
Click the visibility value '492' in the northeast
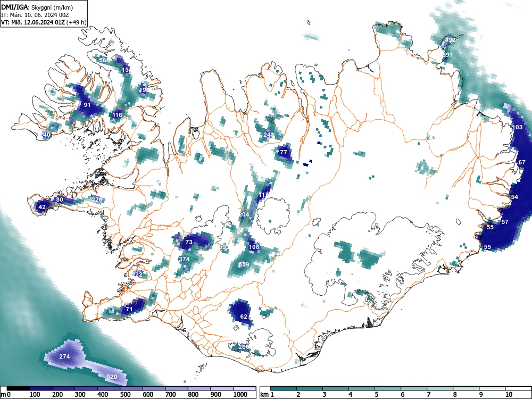450,40
